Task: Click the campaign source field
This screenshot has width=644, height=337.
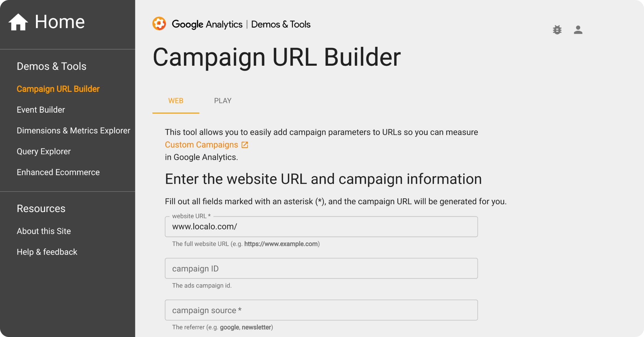Action: pos(321,310)
